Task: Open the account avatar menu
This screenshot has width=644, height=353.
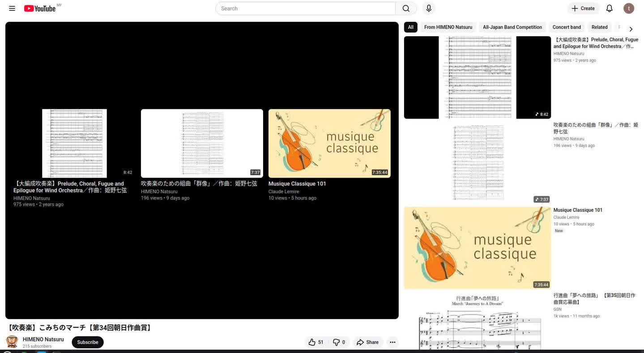Action: (628, 9)
